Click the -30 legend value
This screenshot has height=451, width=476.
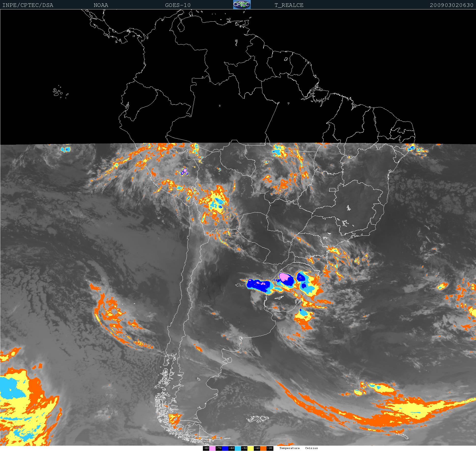[270, 448]
